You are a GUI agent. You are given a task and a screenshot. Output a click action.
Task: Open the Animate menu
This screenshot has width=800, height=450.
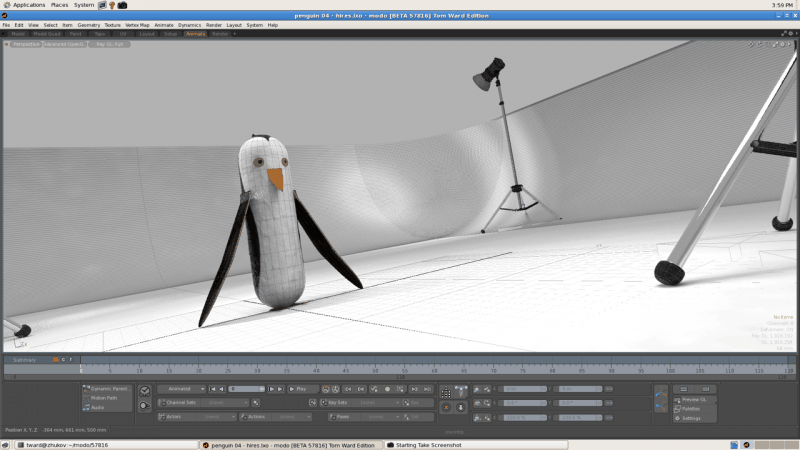point(164,25)
